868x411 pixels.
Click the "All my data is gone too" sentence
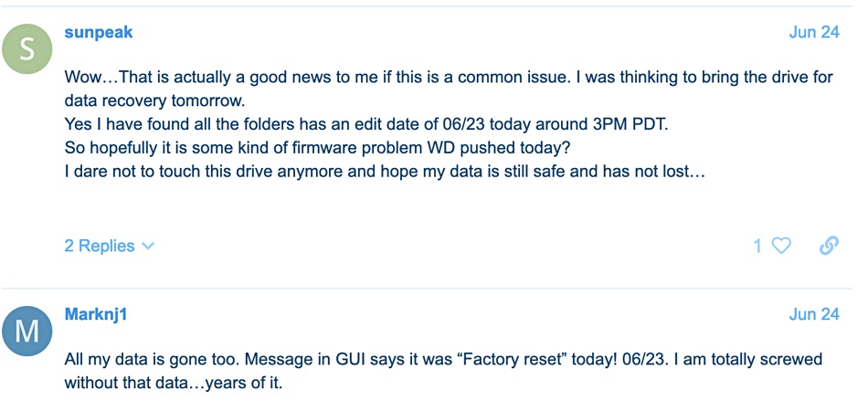click(153, 359)
